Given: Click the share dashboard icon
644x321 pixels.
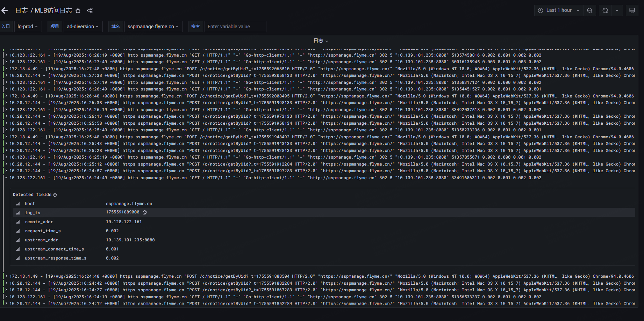Looking at the screenshot, I should (90, 10).
